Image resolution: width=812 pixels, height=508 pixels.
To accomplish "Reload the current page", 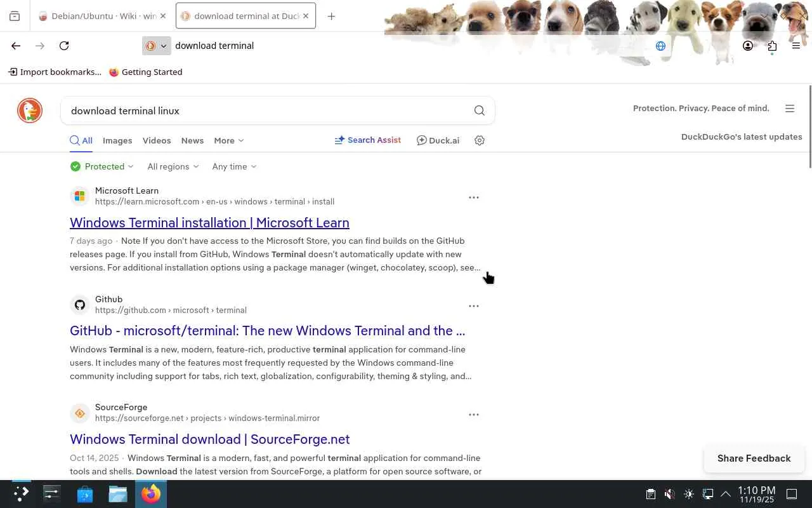I will (x=64, y=46).
